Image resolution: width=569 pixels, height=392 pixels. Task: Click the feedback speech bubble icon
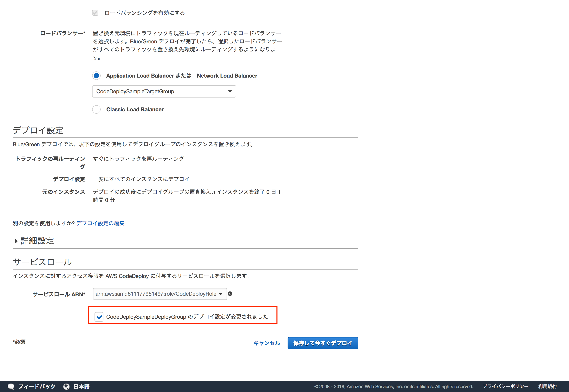pyautogui.click(x=11, y=386)
